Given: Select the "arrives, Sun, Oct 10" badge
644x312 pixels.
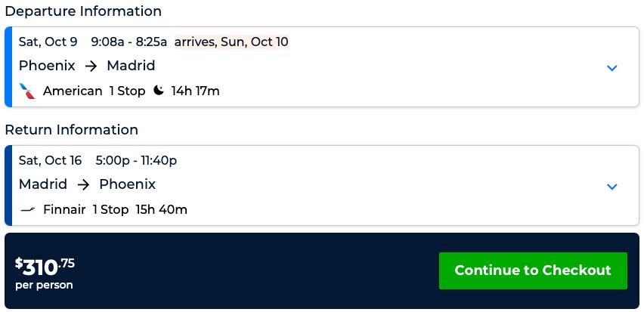Looking at the screenshot, I should [231, 42].
